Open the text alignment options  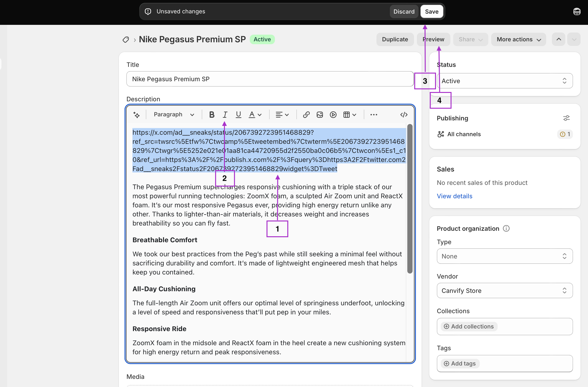pyautogui.click(x=282, y=115)
